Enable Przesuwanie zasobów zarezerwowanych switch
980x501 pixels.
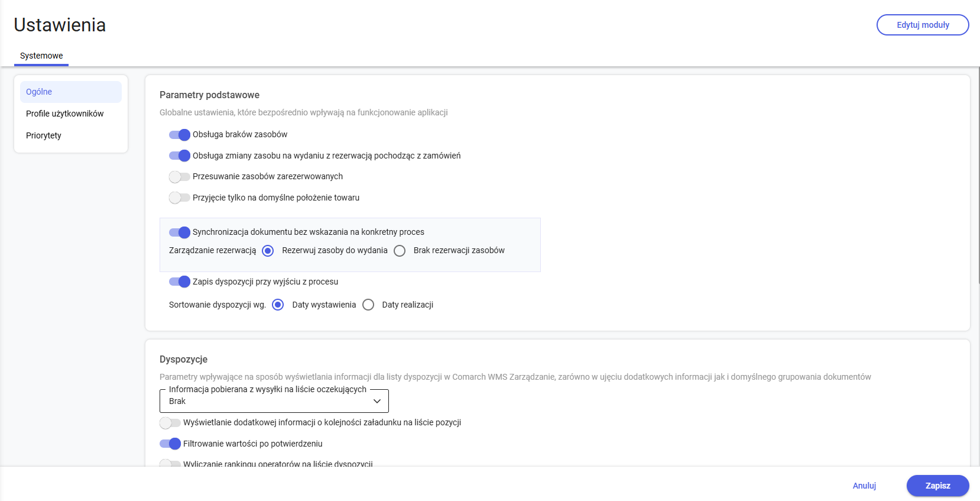[x=180, y=177]
